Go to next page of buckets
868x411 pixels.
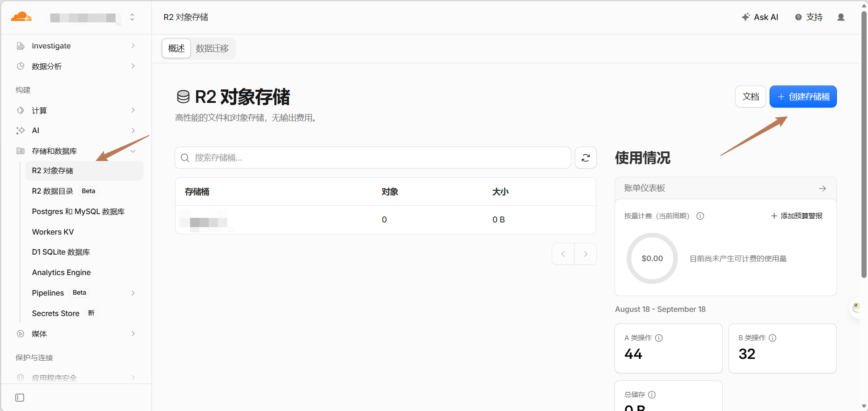[586, 254]
